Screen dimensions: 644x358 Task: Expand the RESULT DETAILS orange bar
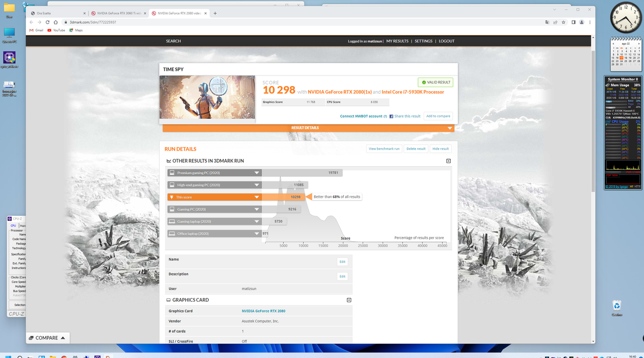[x=308, y=128]
